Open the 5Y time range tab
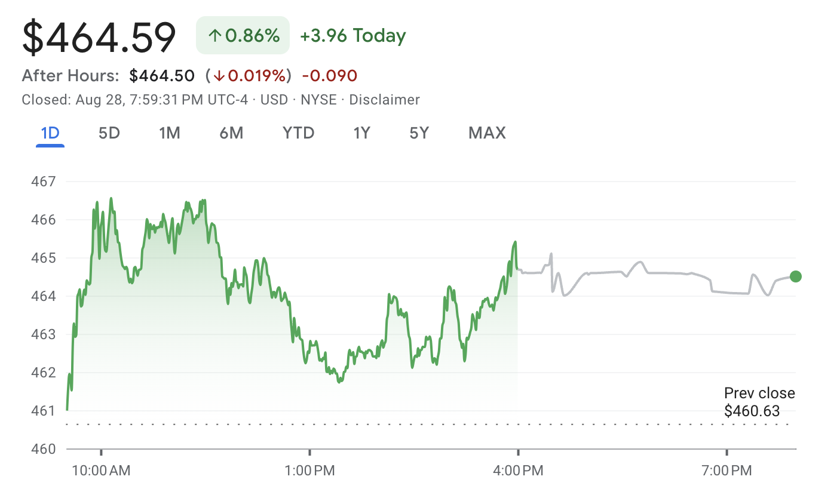Viewport: 840px width, 504px height. tap(419, 133)
